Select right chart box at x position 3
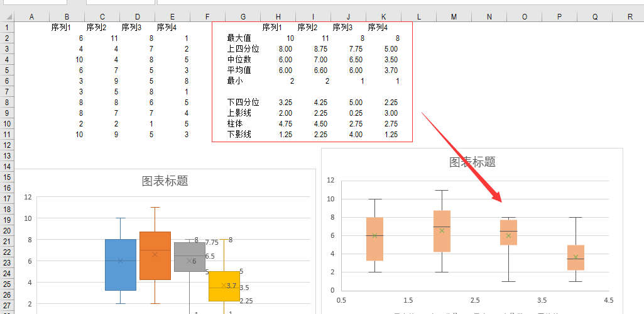The width and height of the screenshot is (644, 314). [x=508, y=233]
